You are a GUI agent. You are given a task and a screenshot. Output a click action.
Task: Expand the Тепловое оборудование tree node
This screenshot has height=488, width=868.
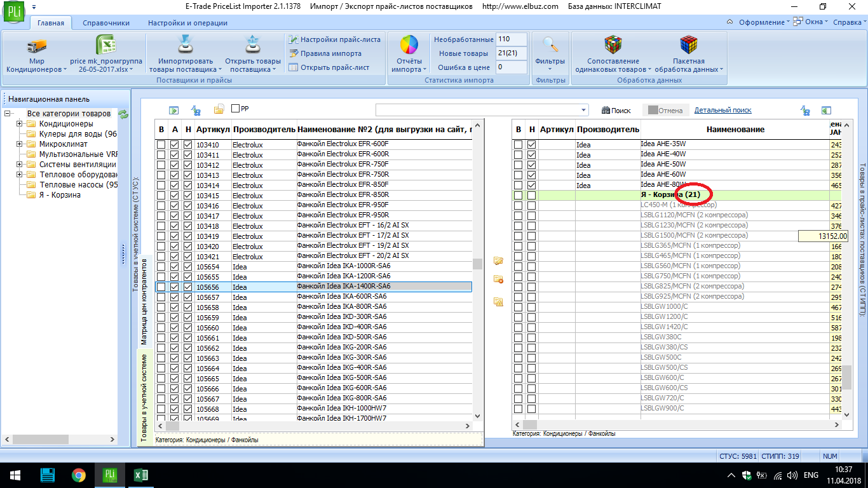(20, 175)
